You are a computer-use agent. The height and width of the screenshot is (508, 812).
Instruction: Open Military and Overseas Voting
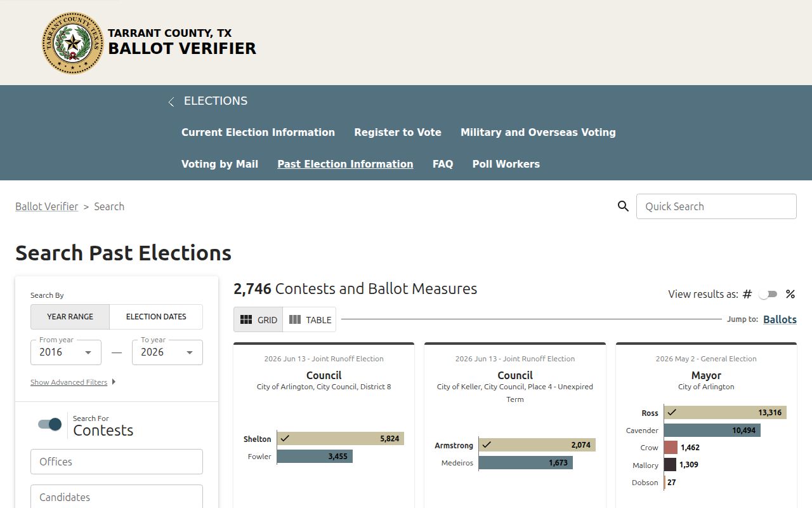[538, 132]
